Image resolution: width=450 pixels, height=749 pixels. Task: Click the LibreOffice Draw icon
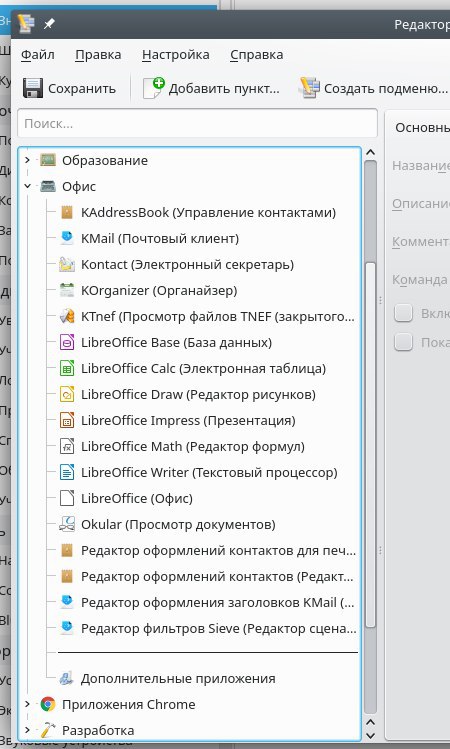point(67,394)
